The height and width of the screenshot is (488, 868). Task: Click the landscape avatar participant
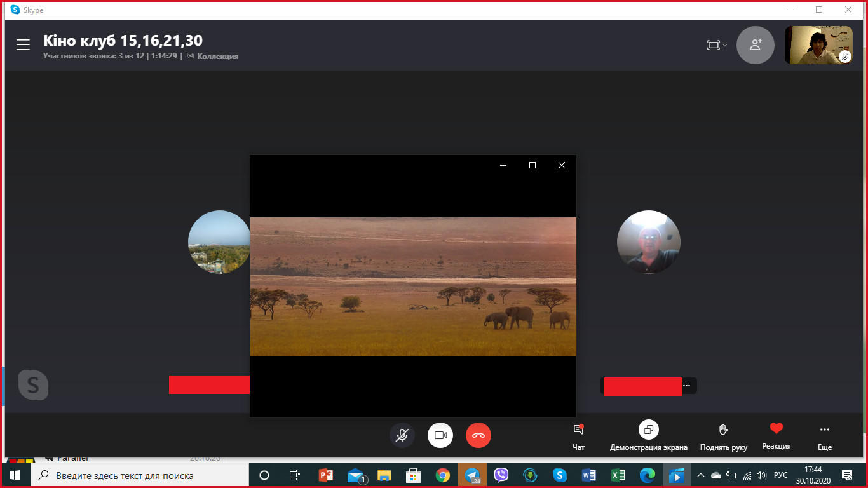(x=219, y=242)
